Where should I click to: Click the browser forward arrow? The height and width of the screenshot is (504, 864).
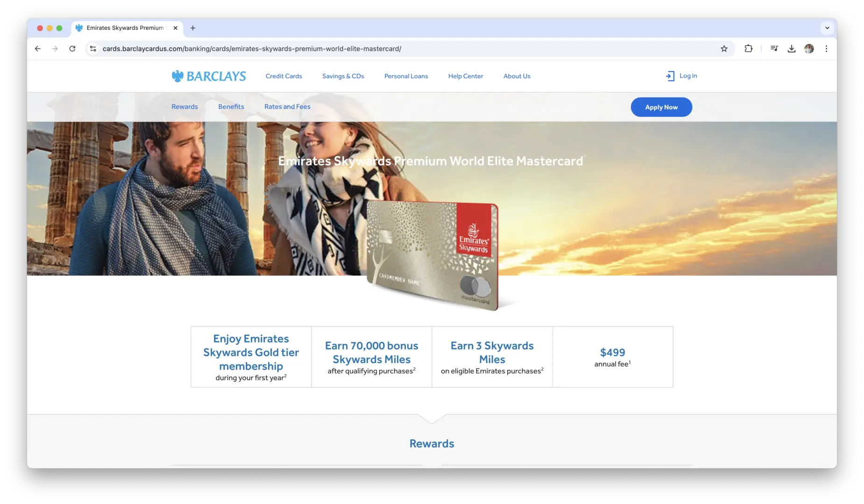pos(55,49)
